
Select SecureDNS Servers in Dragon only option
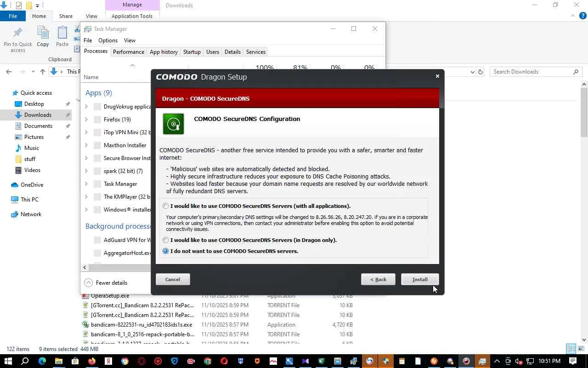165,240
